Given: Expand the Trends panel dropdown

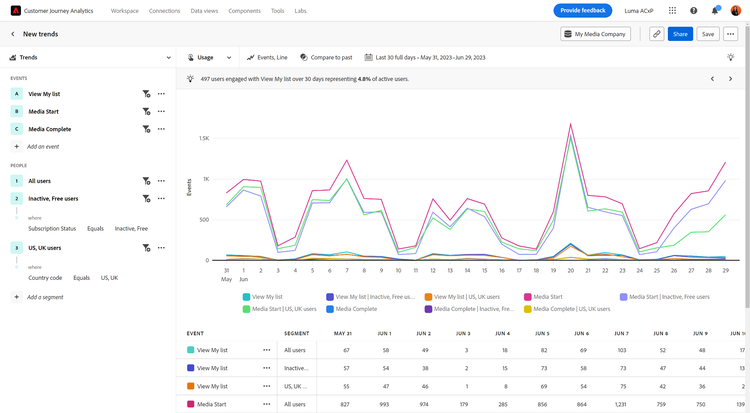Looking at the screenshot, I should 168,58.
